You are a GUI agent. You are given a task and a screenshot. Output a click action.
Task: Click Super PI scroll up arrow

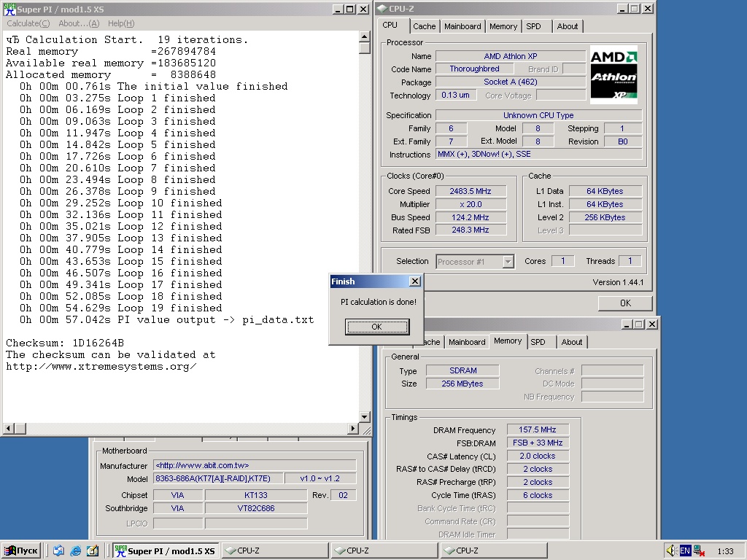click(364, 36)
